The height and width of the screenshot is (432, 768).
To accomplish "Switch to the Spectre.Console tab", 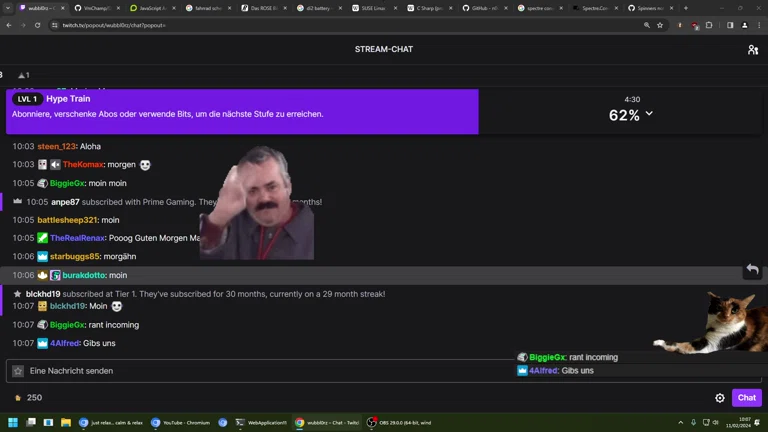I will click(595, 8).
